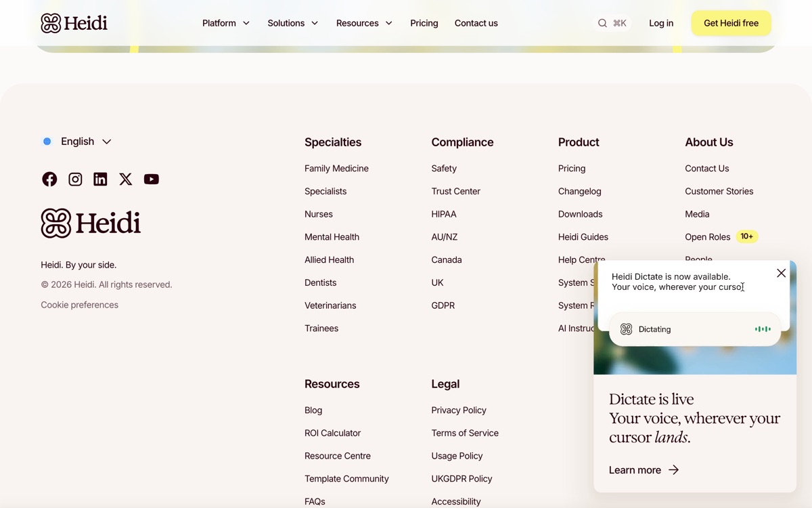Open the Downloads link
812x508 pixels.
pos(581,214)
